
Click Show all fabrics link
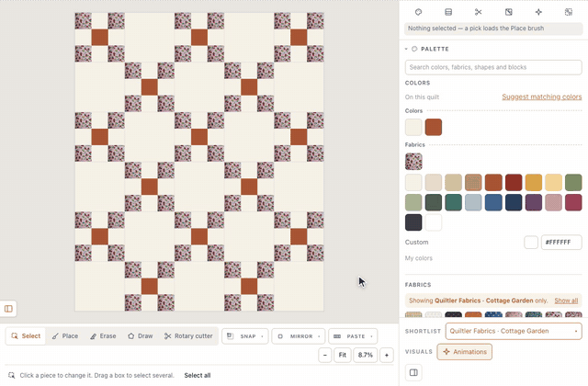[x=566, y=301]
